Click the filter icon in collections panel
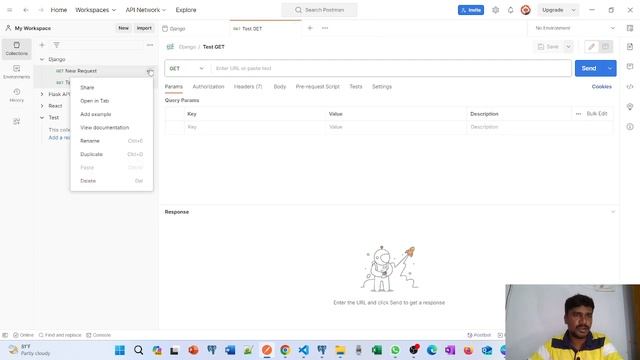This screenshot has width=640, height=360. click(x=56, y=45)
